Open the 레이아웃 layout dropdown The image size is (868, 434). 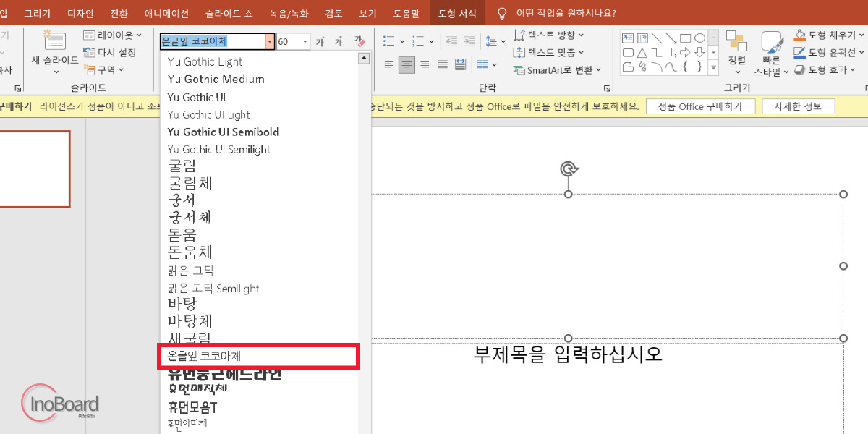[112, 35]
